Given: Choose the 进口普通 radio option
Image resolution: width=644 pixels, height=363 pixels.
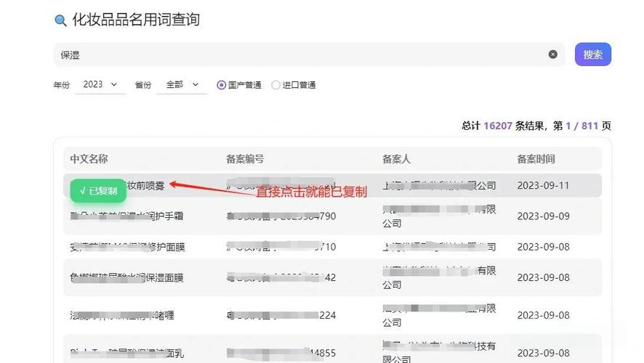Looking at the screenshot, I should 276,85.
